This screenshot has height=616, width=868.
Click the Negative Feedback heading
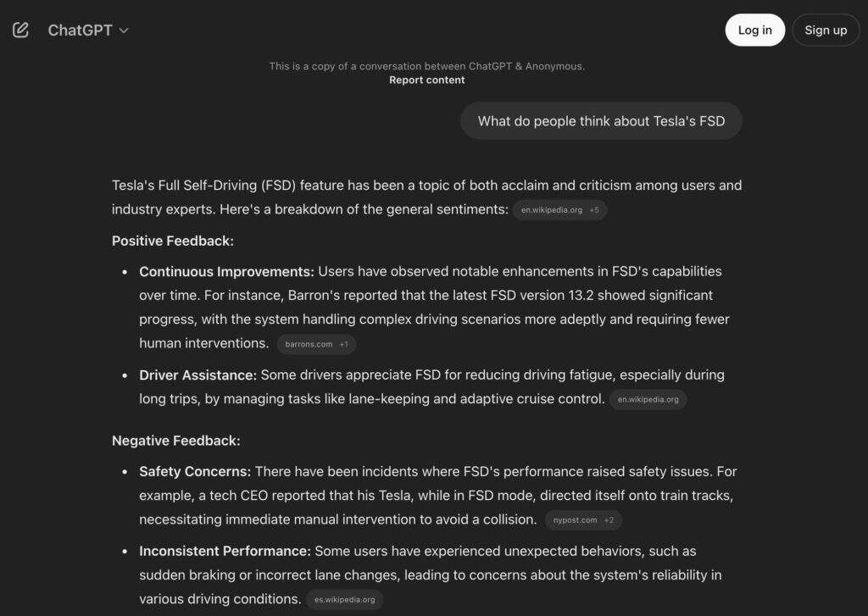175,441
